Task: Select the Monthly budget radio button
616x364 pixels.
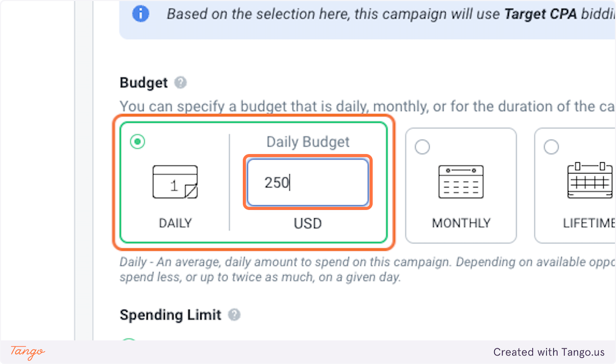Action: (x=422, y=147)
